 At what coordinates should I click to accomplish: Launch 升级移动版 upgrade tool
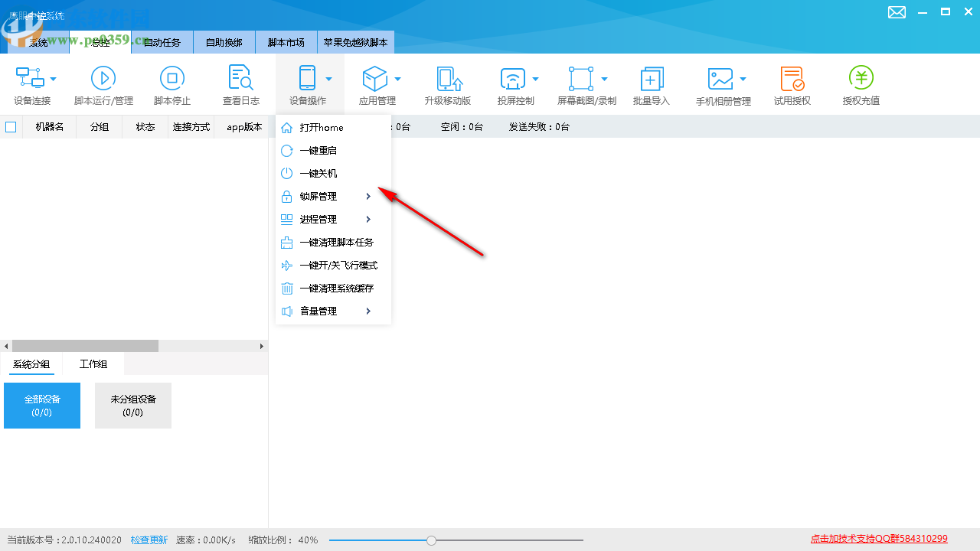click(448, 84)
